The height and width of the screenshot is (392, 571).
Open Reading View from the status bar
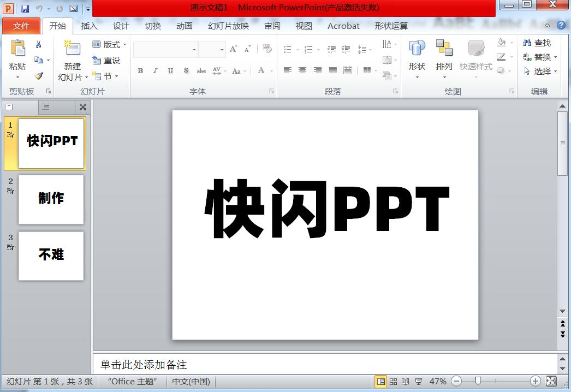405,382
